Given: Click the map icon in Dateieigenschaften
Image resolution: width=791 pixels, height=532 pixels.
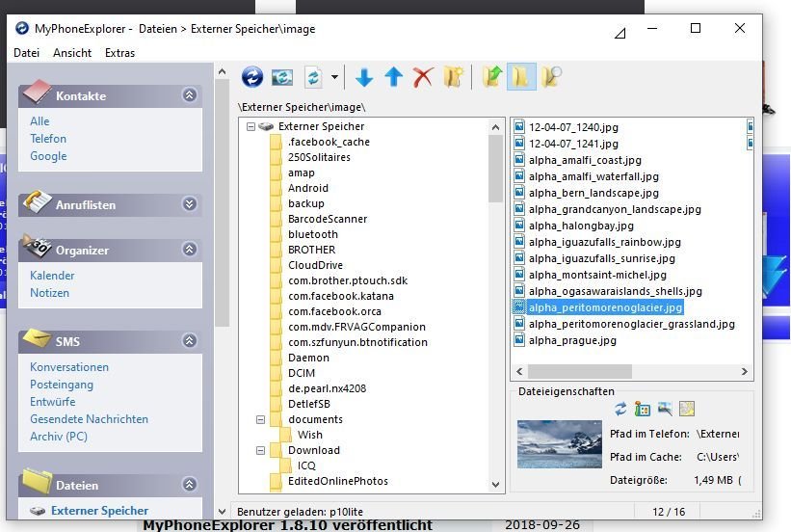Looking at the screenshot, I should 687,409.
